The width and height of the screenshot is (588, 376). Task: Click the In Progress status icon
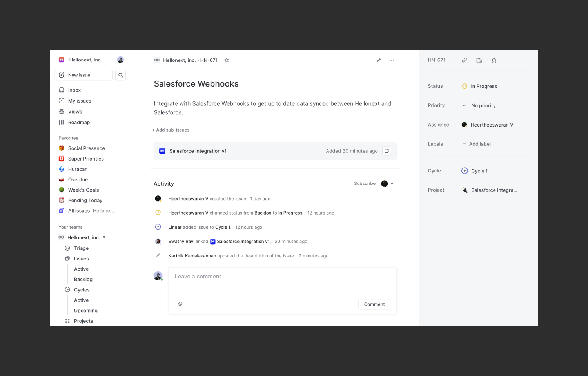pos(465,86)
